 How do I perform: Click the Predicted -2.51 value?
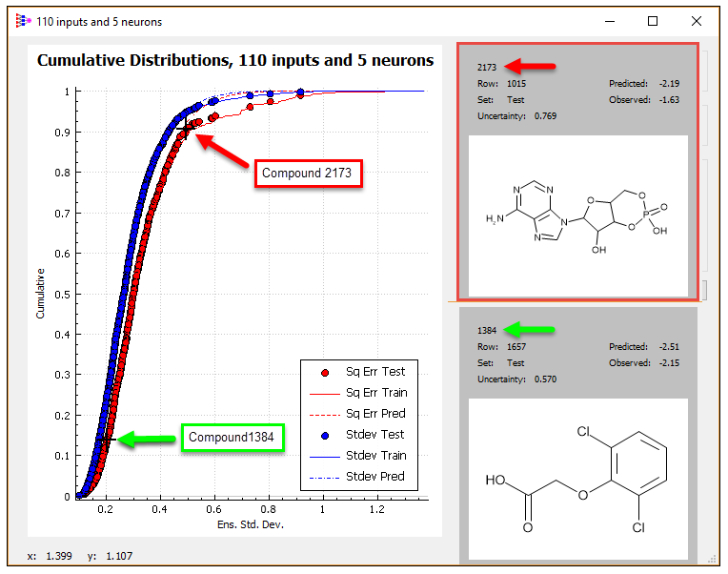(x=669, y=347)
